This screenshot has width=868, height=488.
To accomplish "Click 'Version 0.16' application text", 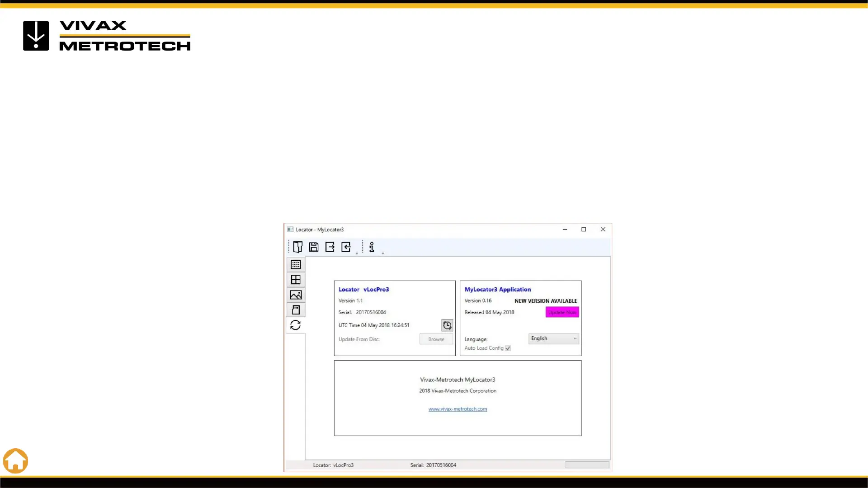I will [478, 300].
